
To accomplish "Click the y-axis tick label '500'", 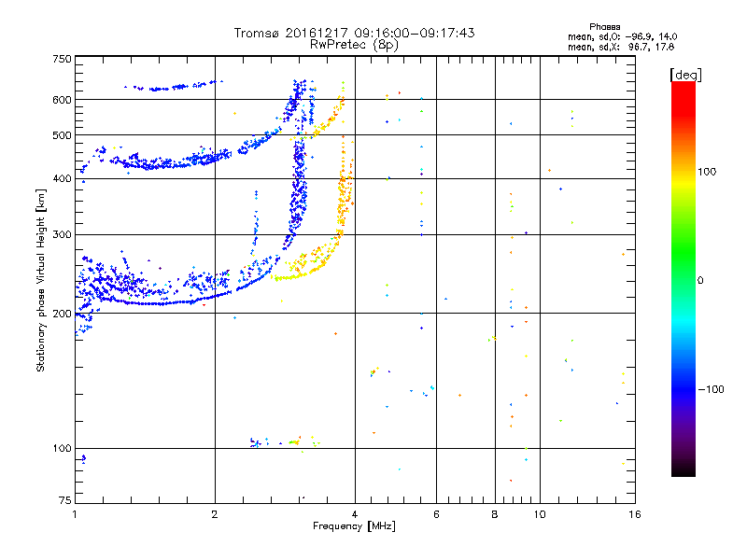I will tap(62, 135).
